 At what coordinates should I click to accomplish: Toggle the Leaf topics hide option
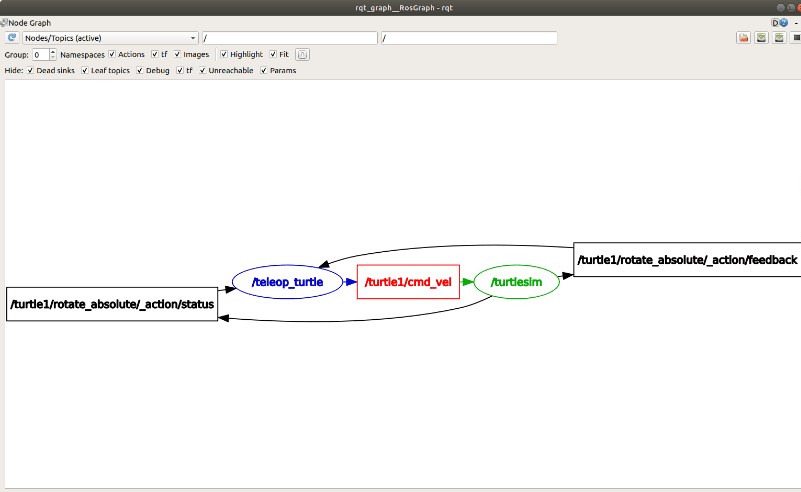tap(85, 71)
